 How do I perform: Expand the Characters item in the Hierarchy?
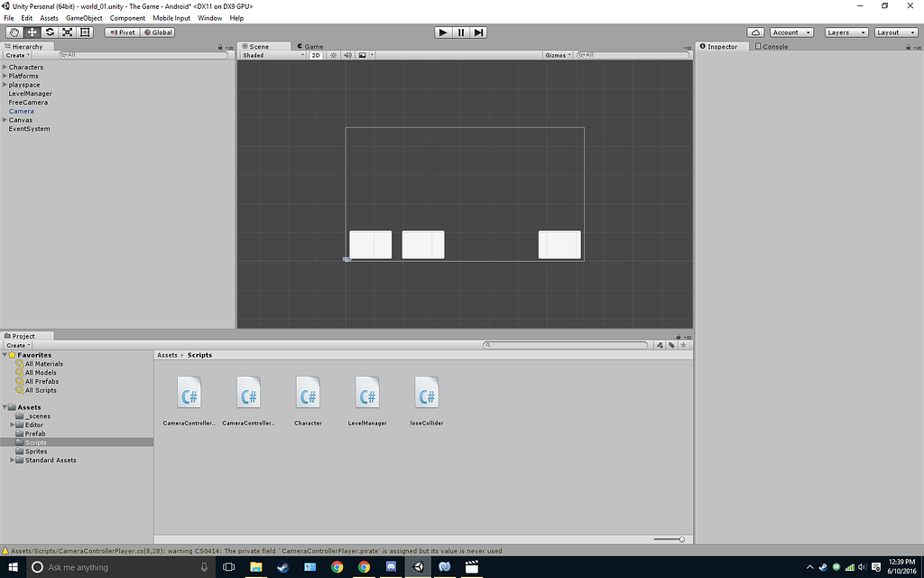click(5, 67)
